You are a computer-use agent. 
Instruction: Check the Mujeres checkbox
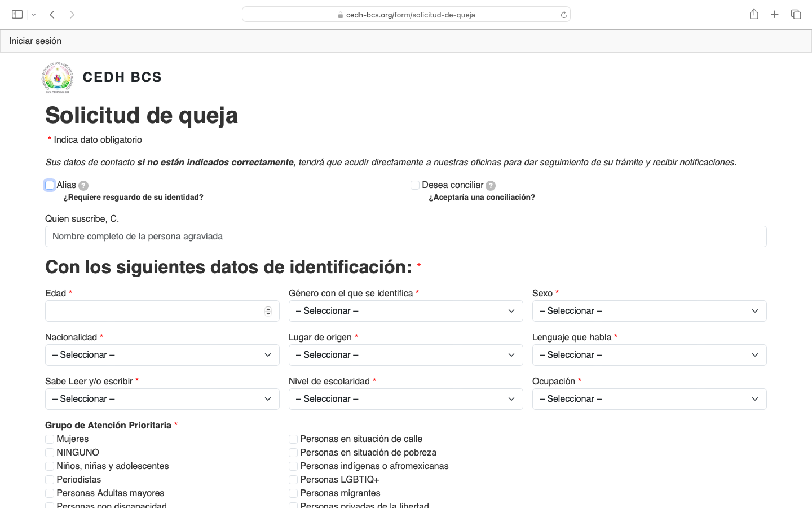click(x=50, y=439)
